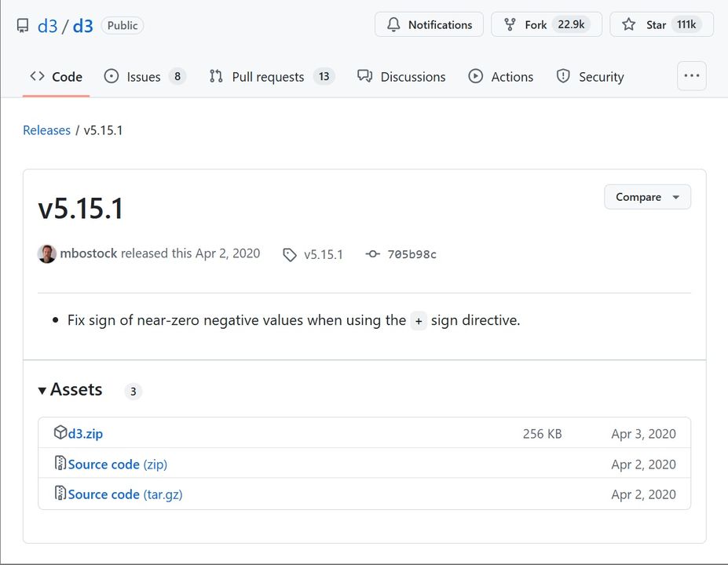The image size is (728, 565).
Task: Open commit 705b98c link
Action: (x=412, y=254)
